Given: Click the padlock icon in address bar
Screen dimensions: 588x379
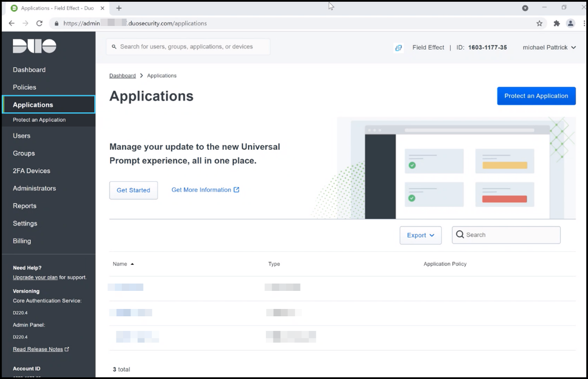Looking at the screenshot, I should (x=56, y=23).
